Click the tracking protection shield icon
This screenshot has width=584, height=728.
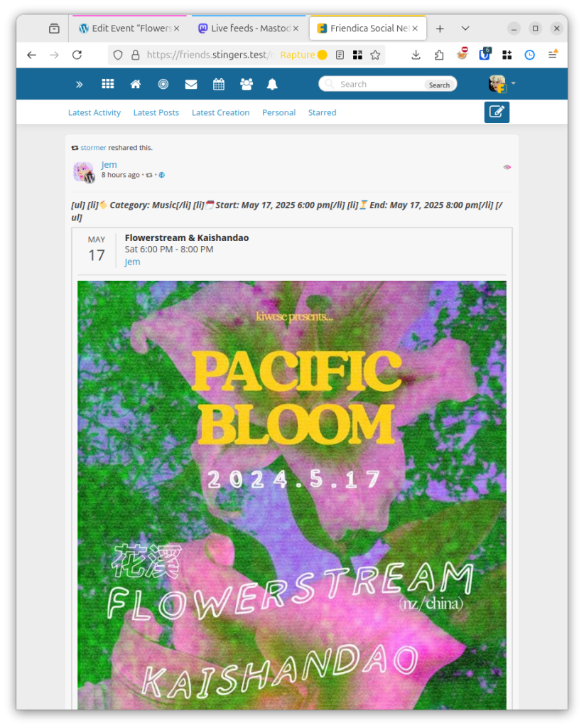click(118, 55)
